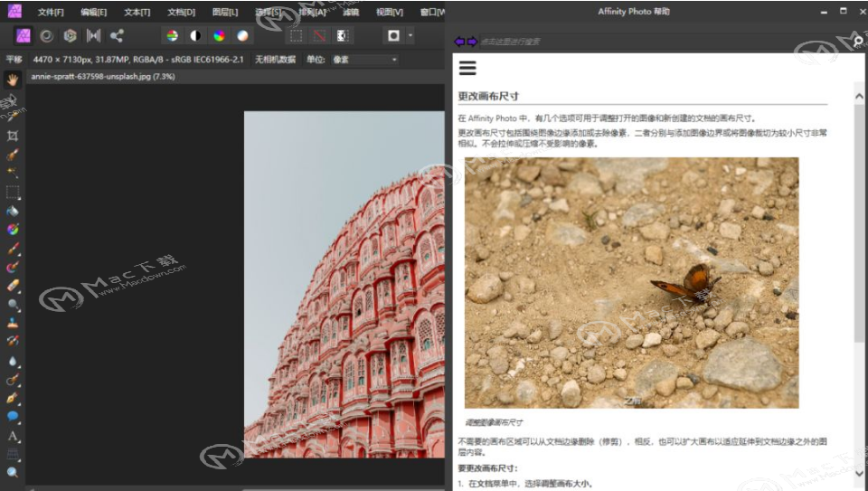Click the Deselect red-slash toolbar icon
868x491 pixels.
(319, 36)
